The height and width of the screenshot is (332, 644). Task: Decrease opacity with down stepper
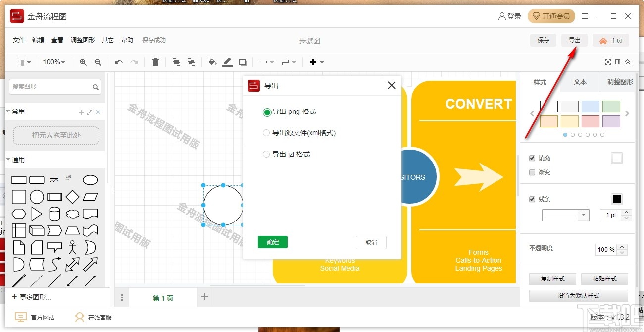(x=623, y=252)
